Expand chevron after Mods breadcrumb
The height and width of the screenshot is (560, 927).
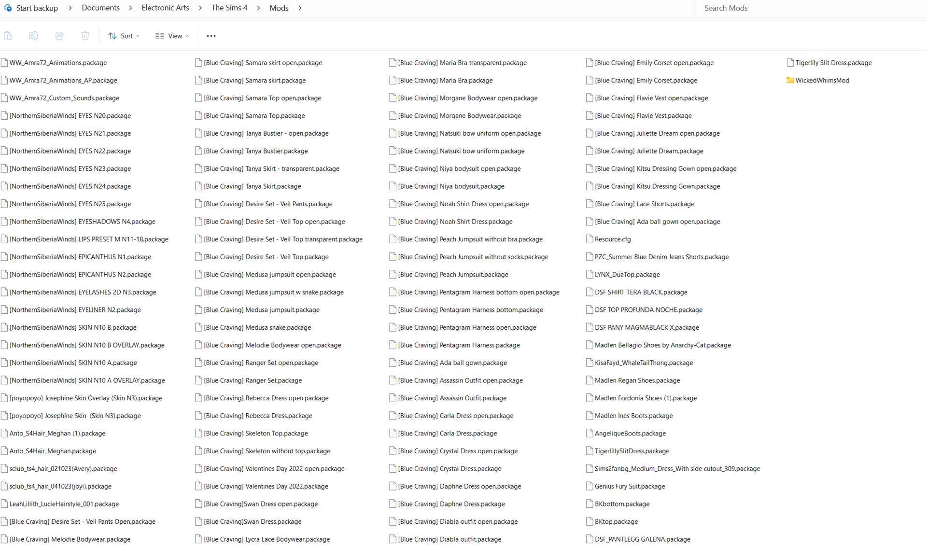tap(300, 8)
